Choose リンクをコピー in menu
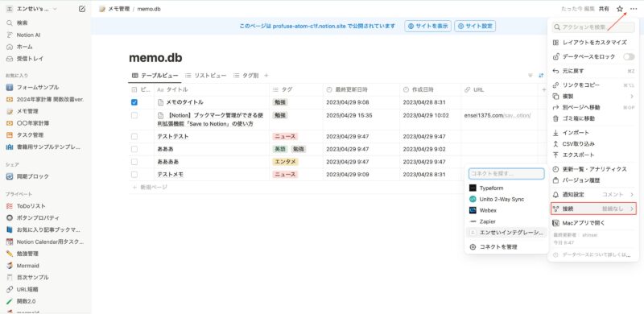Image resolution: width=644 pixels, height=314 pixels. click(x=593, y=85)
